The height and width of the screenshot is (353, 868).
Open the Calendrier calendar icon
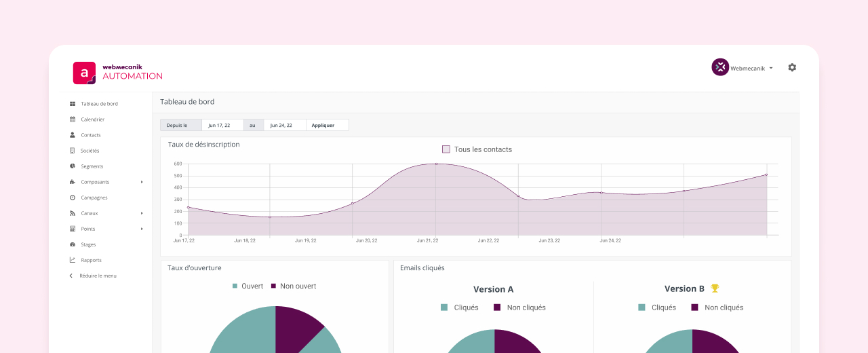(73, 119)
